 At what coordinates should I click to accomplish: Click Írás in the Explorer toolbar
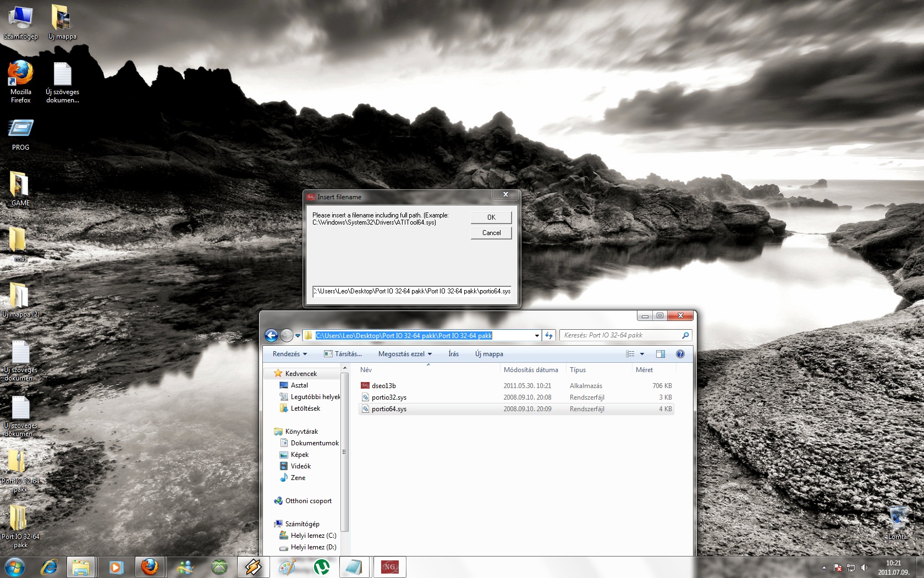tap(453, 354)
